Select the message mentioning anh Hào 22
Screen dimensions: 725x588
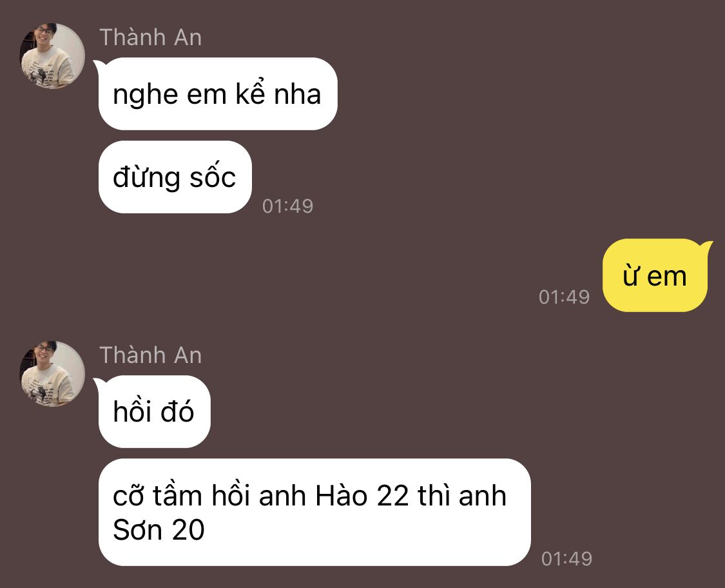pyautogui.click(x=314, y=512)
